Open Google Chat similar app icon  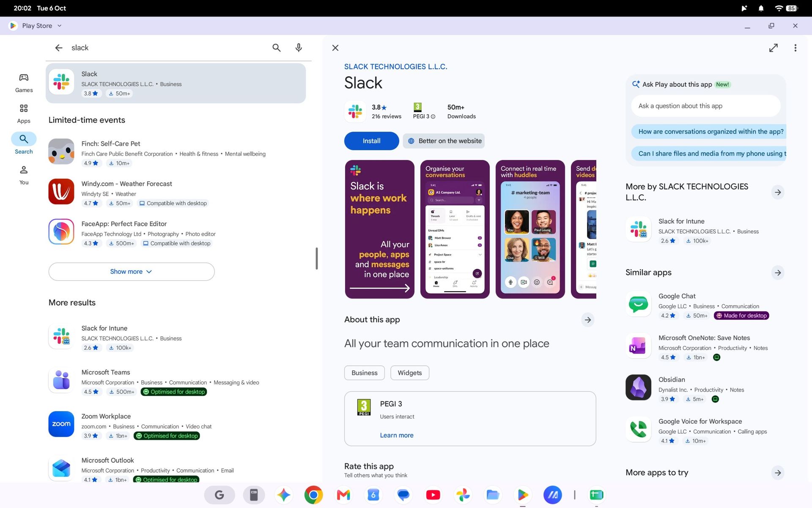[x=638, y=304]
